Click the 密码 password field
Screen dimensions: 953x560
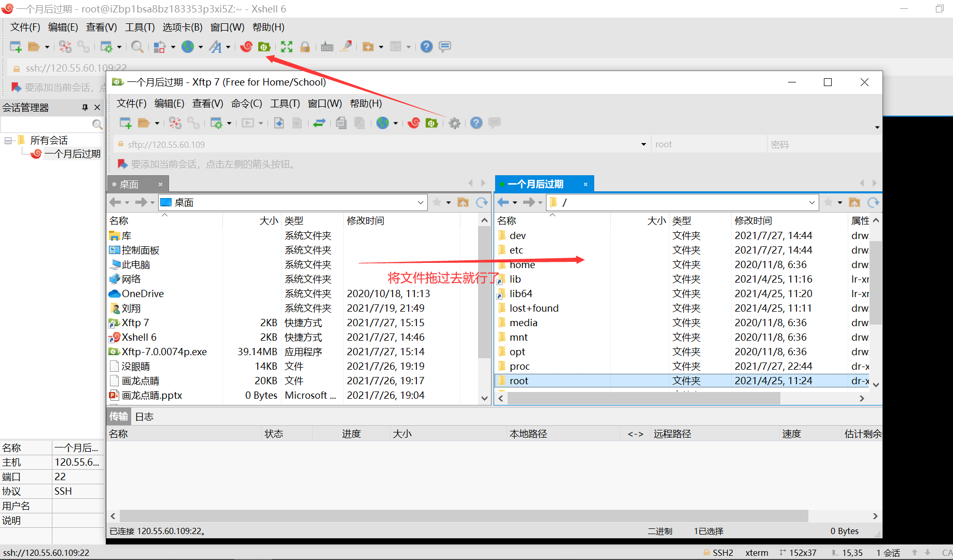tap(824, 144)
